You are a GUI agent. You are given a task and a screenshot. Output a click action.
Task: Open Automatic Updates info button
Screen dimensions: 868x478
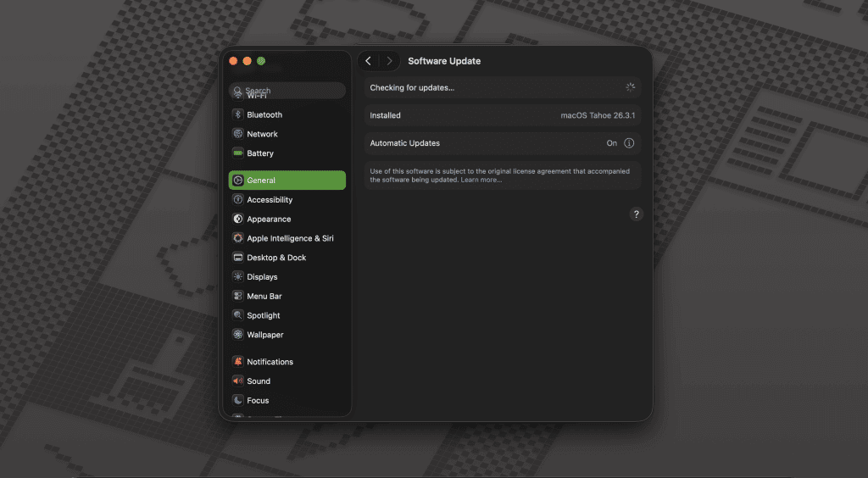coord(629,143)
